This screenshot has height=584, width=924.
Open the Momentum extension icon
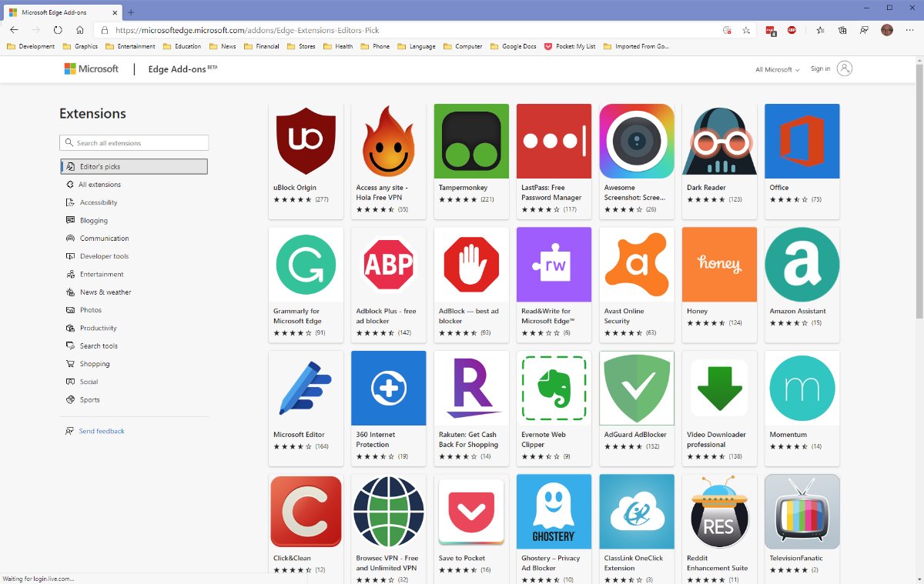802,389
